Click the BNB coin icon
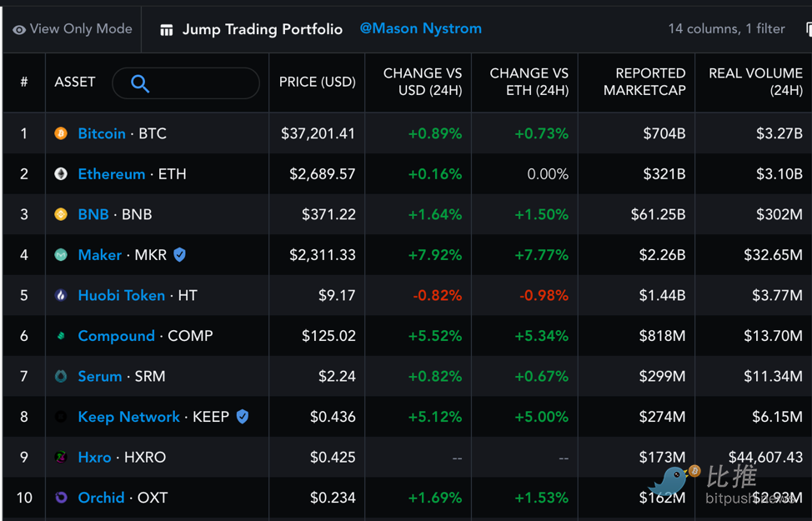 click(61, 214)
